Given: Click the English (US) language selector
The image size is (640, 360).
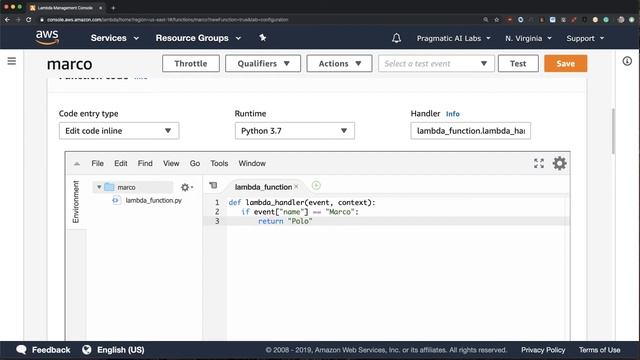Looking at the screenshot, I should 120,350.
